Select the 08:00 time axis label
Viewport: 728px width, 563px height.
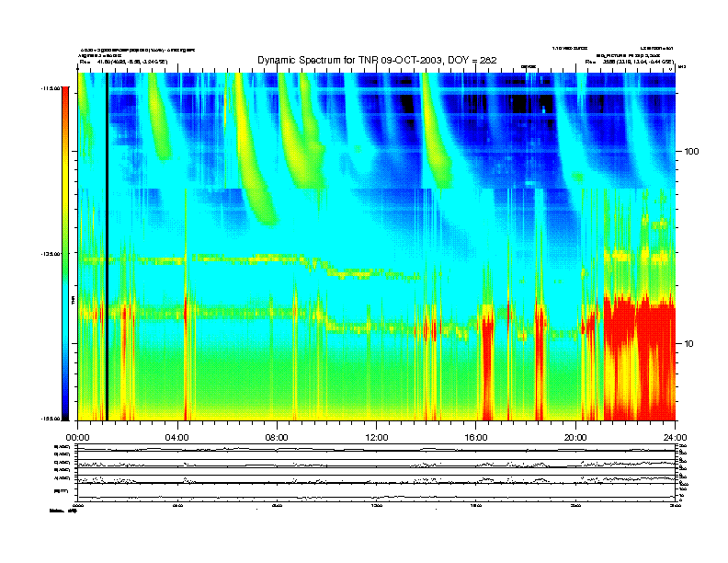click(277, 438)
